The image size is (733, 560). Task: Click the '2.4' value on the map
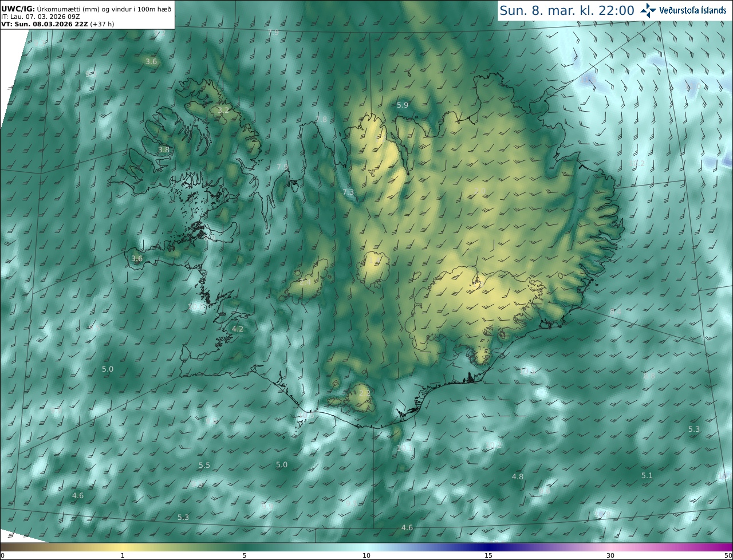(305, 282)
